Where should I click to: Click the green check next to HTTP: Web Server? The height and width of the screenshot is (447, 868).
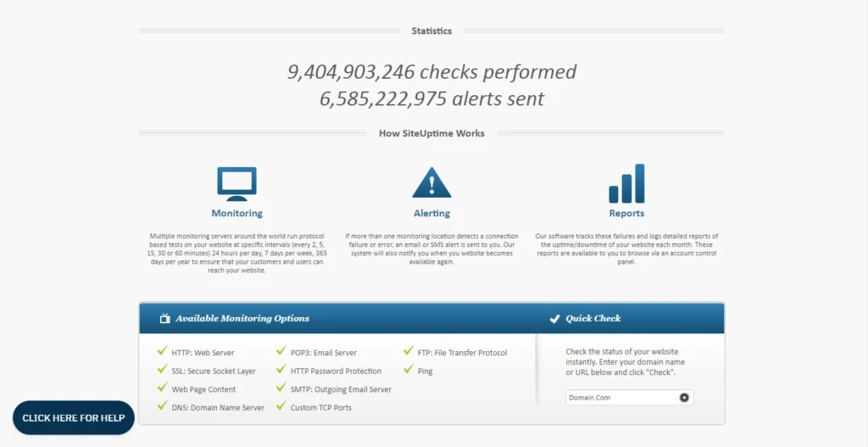(162, 350)
